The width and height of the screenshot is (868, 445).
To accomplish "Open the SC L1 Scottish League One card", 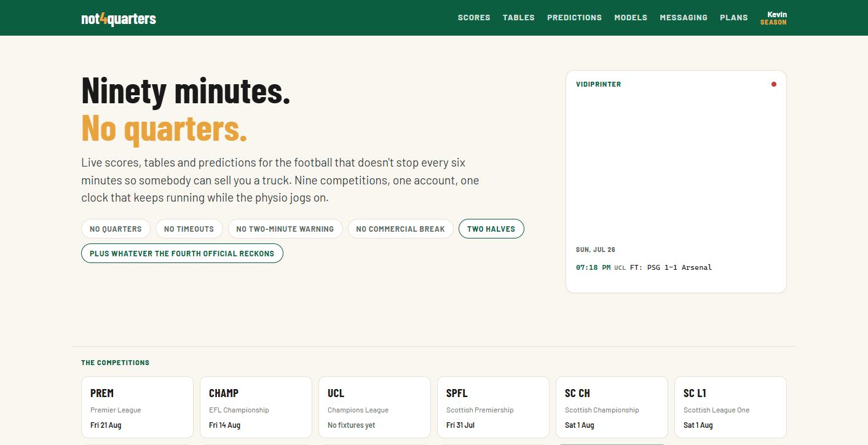I will [x=730, y=407].
